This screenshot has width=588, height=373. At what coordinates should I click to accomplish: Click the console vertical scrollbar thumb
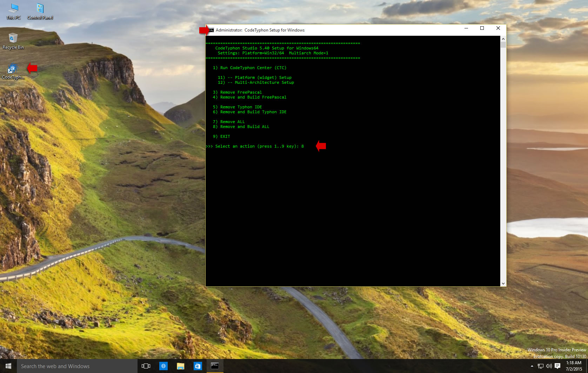(503, 45)
